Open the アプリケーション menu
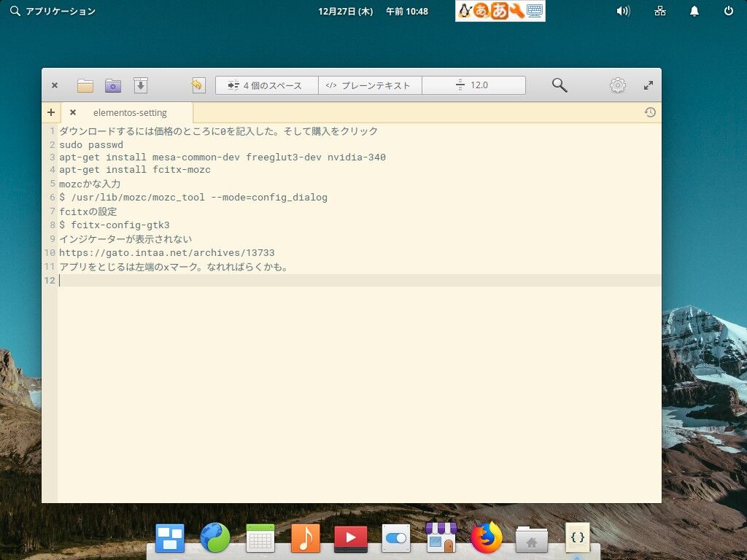Screen dimensions: 747x560 pos(51,11)
